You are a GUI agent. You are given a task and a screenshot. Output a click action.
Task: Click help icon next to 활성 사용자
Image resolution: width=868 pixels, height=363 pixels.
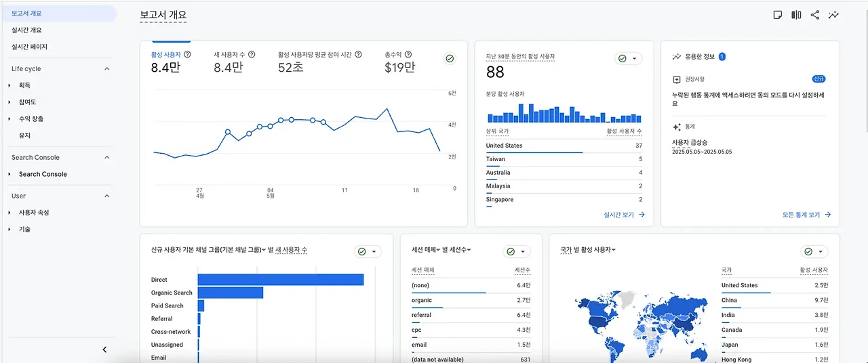click(x=187, y=54)
